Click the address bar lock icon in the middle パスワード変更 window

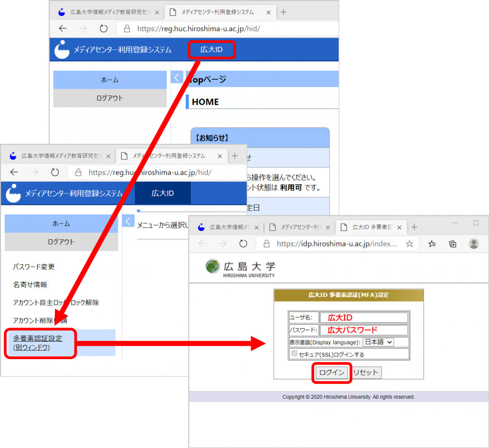(x=78, y=172)
